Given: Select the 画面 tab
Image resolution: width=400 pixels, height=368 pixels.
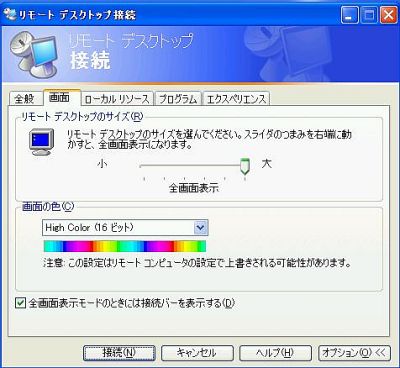Looking at the screenshot, I should pyautogui.click(x=60, y=97).
